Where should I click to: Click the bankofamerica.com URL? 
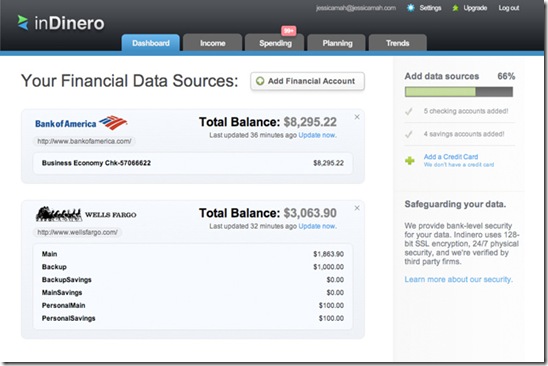(x=85, y=141)
